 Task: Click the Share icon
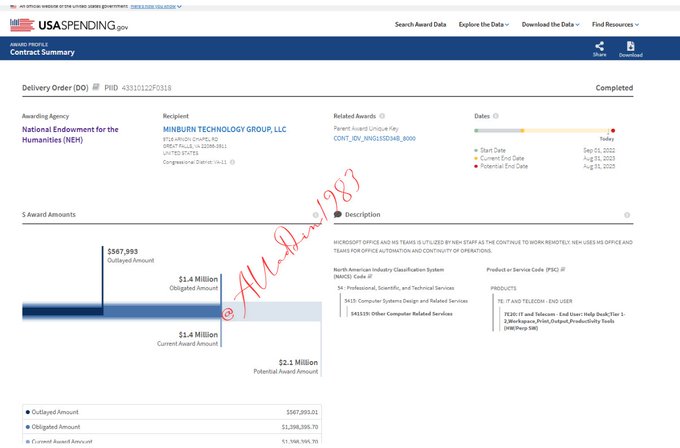599,46
